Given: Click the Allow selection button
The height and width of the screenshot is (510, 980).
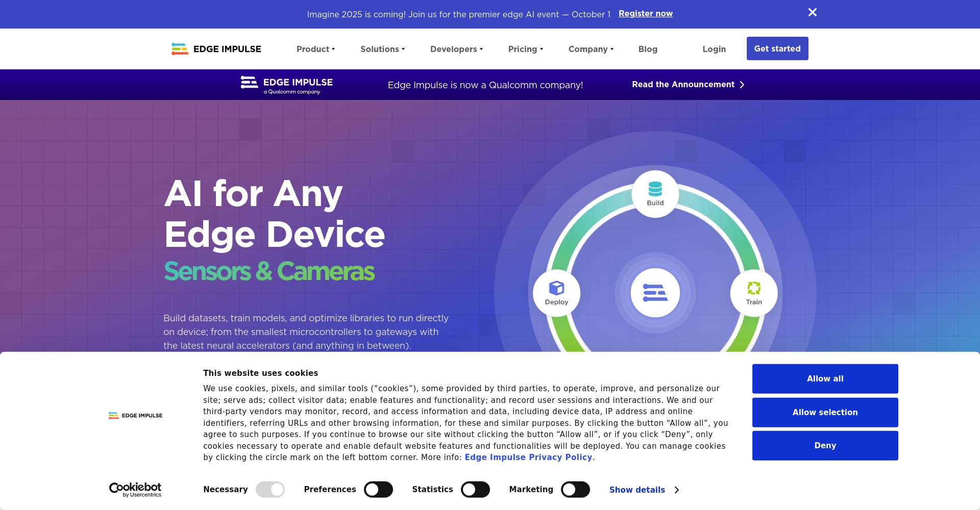Looking at the screenshot, I should click(x=825, y=413).
